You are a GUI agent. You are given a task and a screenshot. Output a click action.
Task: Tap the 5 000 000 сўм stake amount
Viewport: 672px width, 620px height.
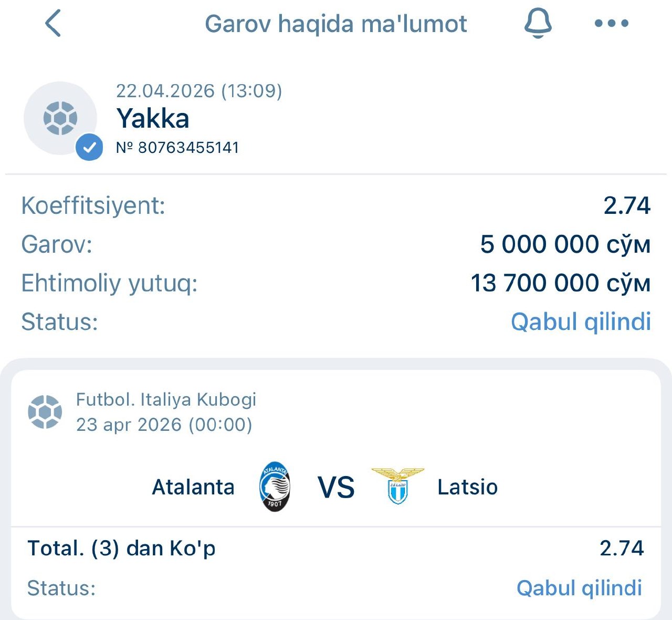[x=565, y=244]
